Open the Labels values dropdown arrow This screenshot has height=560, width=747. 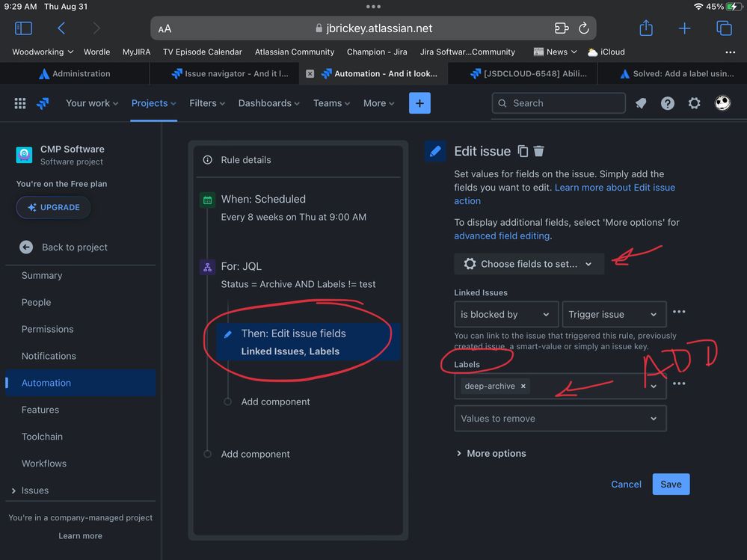[654, 387]
